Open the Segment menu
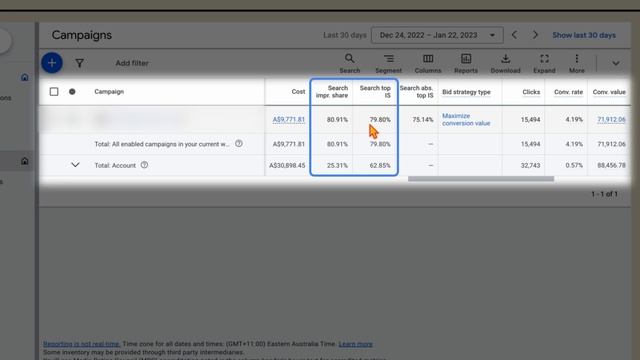This screenshot has width=640, height=360. (x=389, y=64)
